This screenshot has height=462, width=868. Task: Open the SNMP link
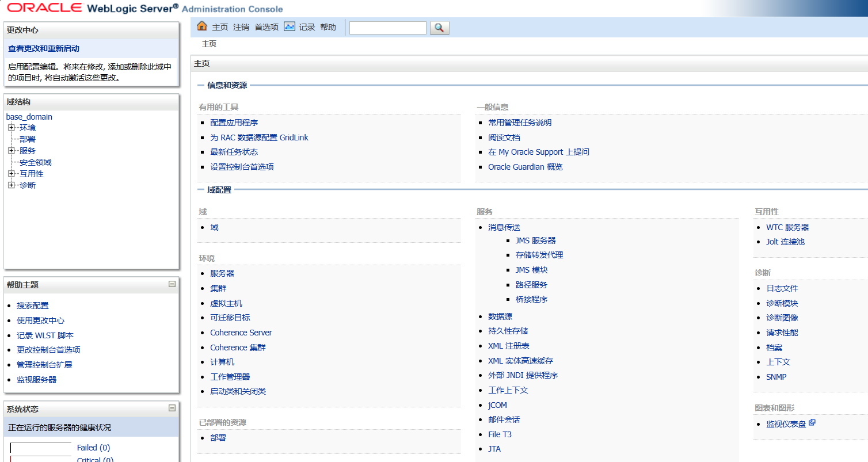click(x=776, y=377)
